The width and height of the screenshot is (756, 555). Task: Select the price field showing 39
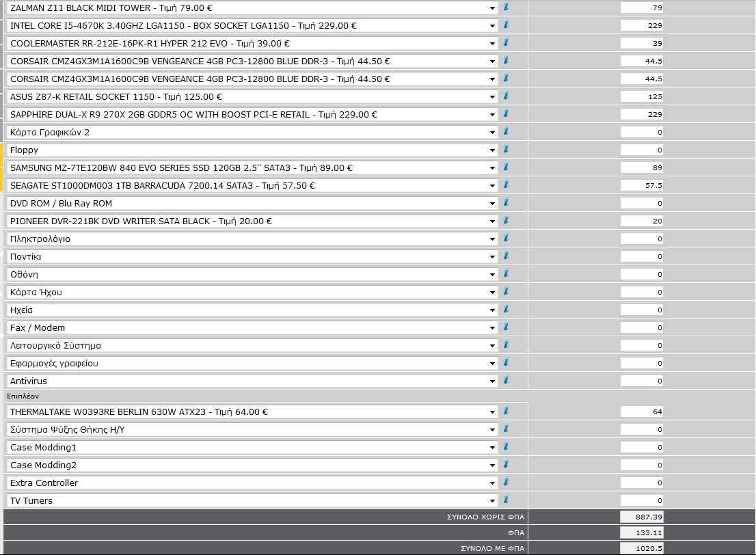642,43
